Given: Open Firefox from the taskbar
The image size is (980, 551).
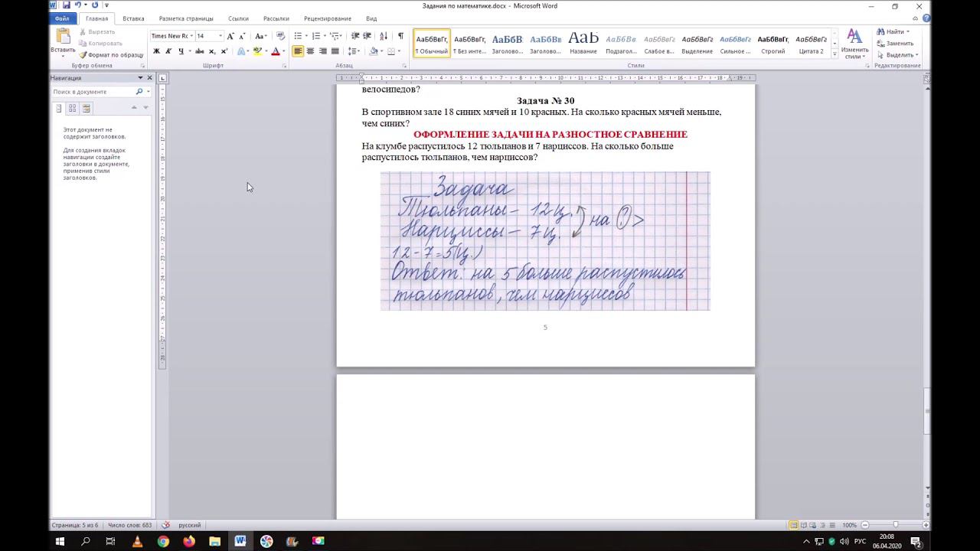Looking at the screenshot, I should click(x=189, y=541).
